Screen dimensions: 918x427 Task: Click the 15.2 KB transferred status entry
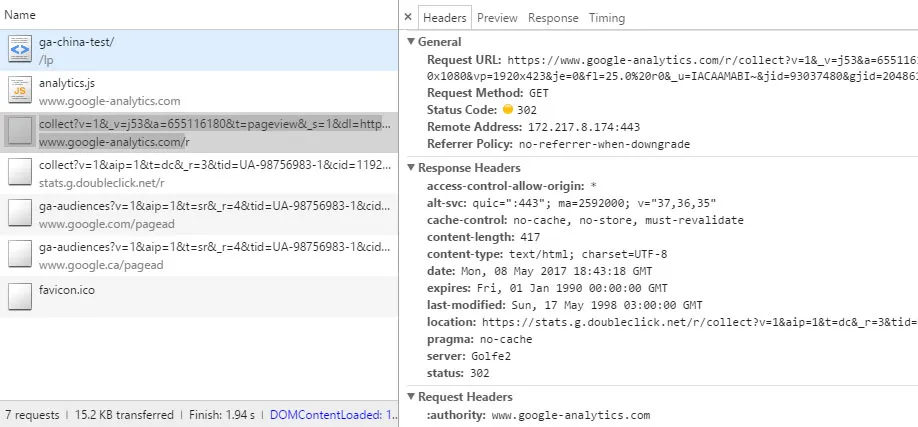(x=124, y=415)
